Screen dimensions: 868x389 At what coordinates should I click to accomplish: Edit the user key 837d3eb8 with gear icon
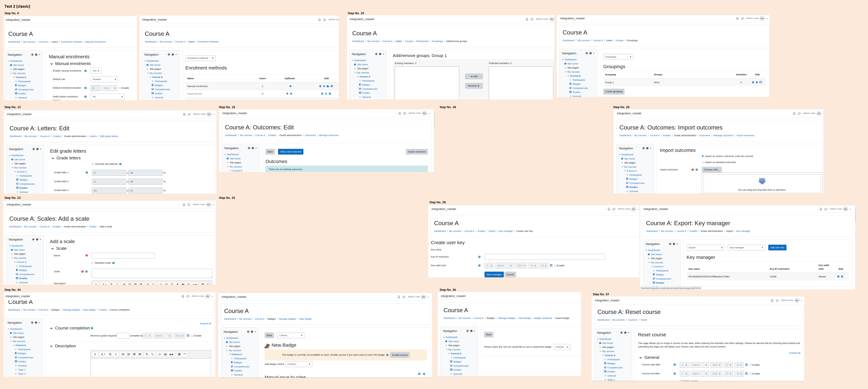pos(838,277)
